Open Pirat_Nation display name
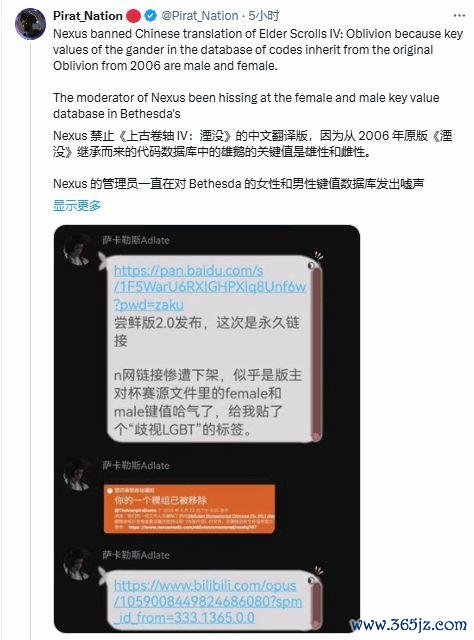The image size is (474, 640). 88,16
